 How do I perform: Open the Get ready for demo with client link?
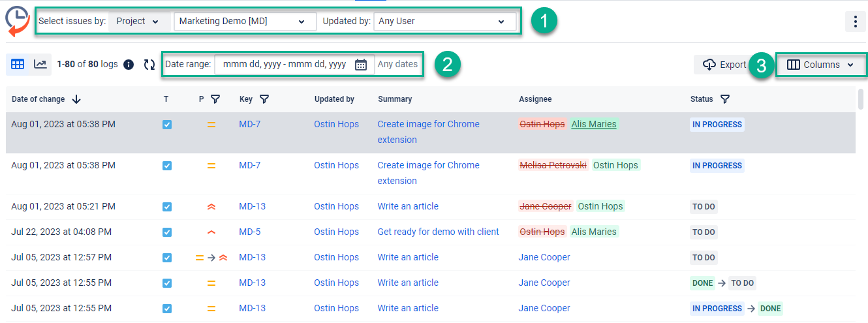pos(438,232)
